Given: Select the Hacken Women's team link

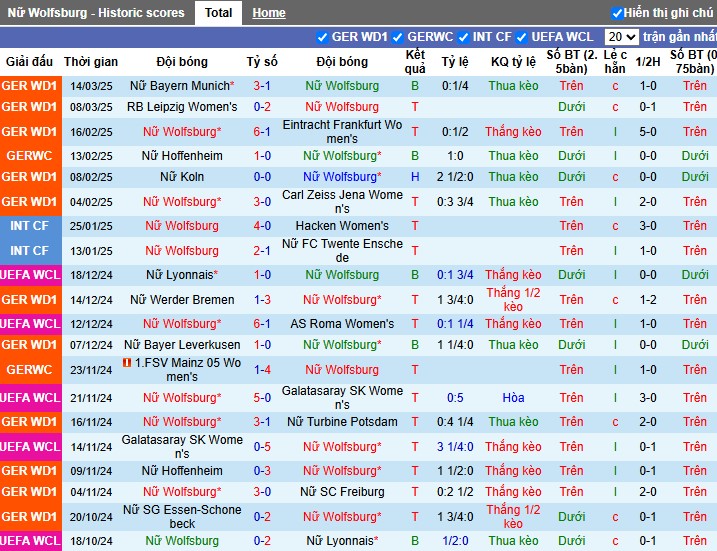Looking at the screenshot, I should (x=342, y=225).
